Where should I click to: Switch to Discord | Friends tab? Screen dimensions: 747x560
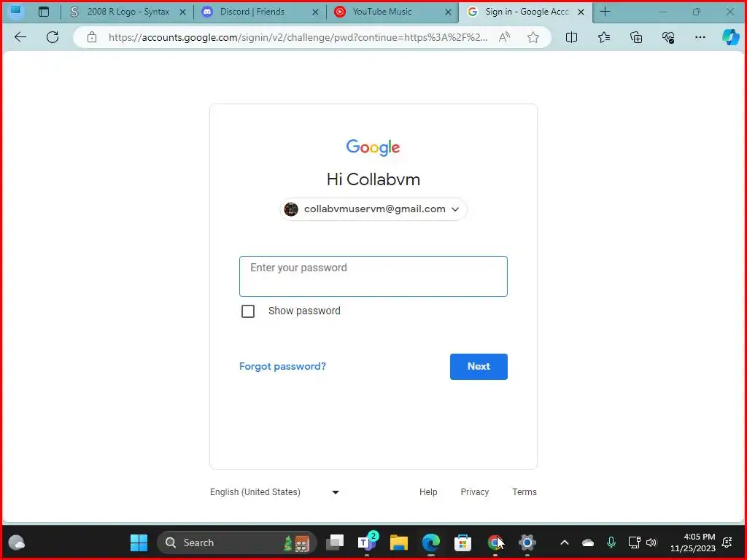coord(260,12)
